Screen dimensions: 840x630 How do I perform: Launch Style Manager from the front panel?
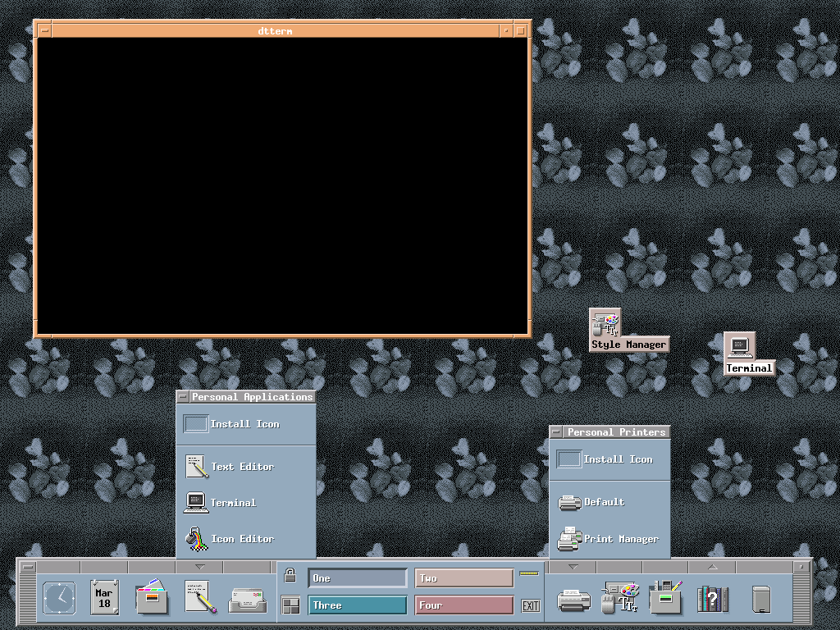(620, 597)
